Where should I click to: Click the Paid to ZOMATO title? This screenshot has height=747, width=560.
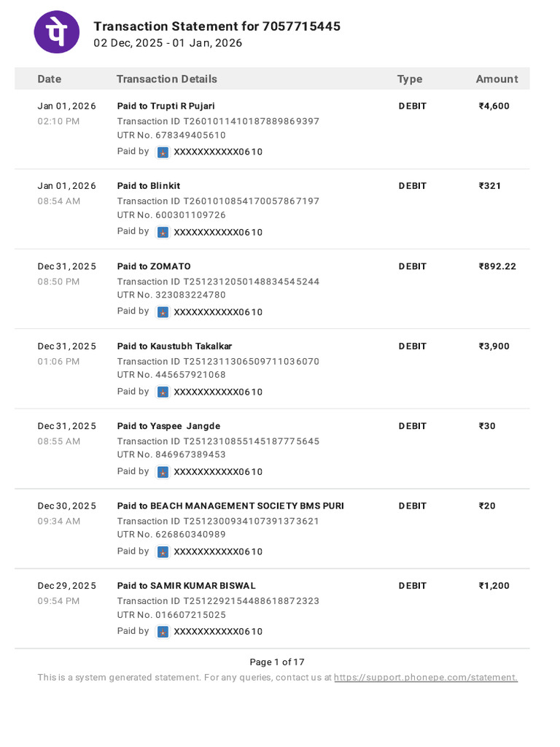154,266
